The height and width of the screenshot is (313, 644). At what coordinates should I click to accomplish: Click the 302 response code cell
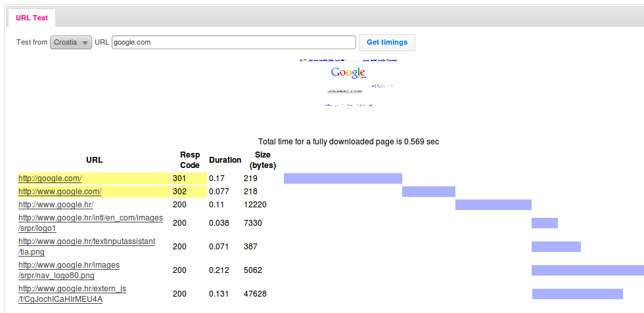[x=189, y=192]
